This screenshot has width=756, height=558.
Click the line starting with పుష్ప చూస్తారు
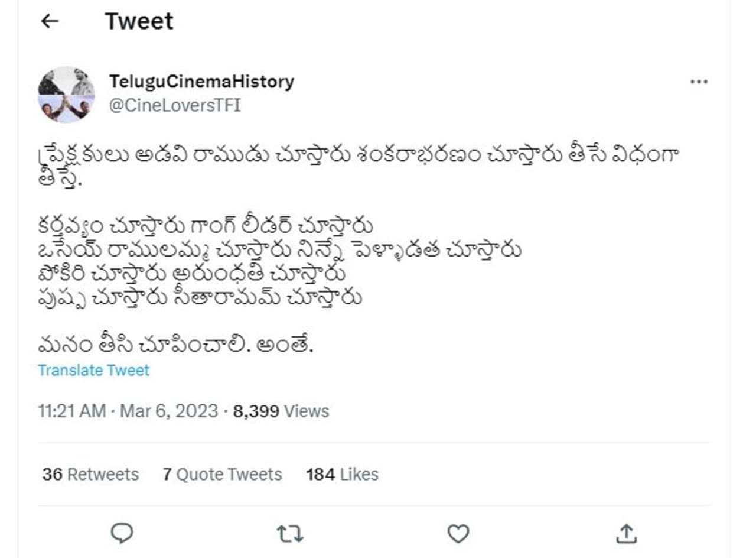[x=199, y=297]
